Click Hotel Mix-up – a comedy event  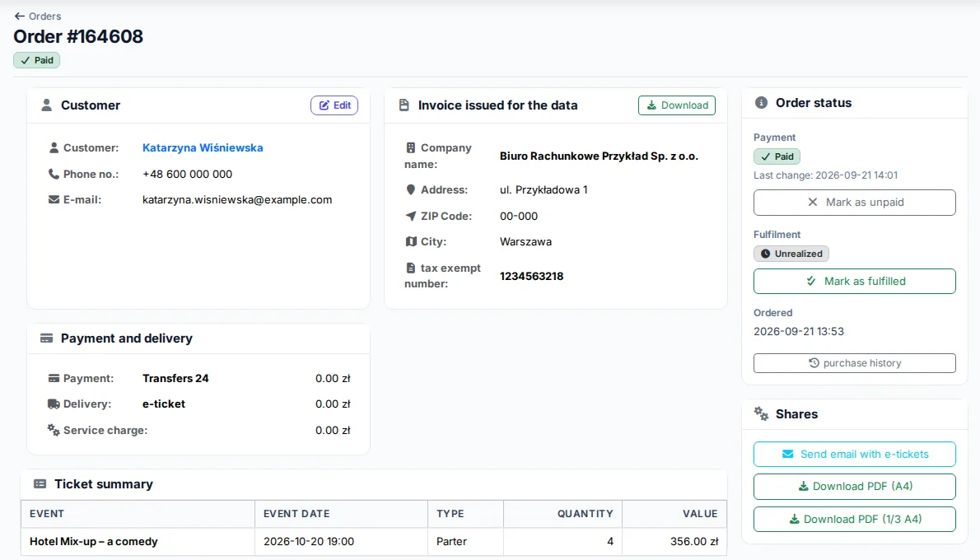click(x=94, y=541)
